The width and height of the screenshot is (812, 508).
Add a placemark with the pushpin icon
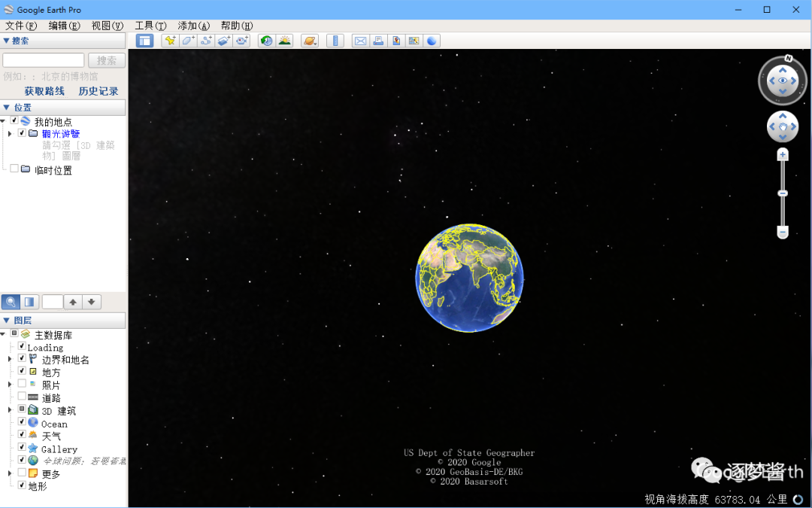pos(170,41)
